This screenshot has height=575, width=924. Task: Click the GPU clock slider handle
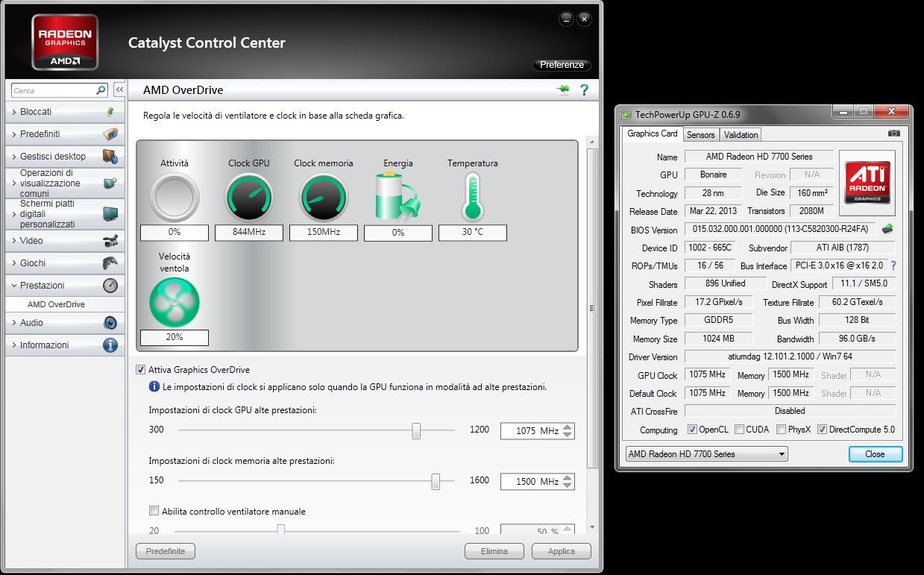416,430
